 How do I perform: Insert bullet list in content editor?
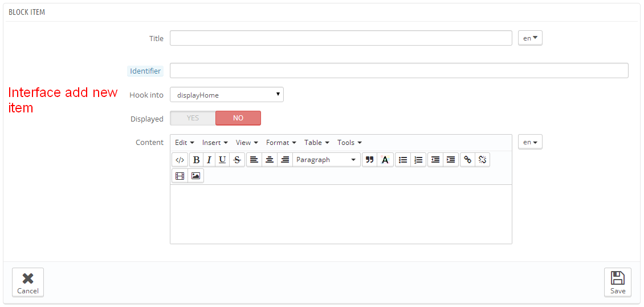[x=403, y=160]
